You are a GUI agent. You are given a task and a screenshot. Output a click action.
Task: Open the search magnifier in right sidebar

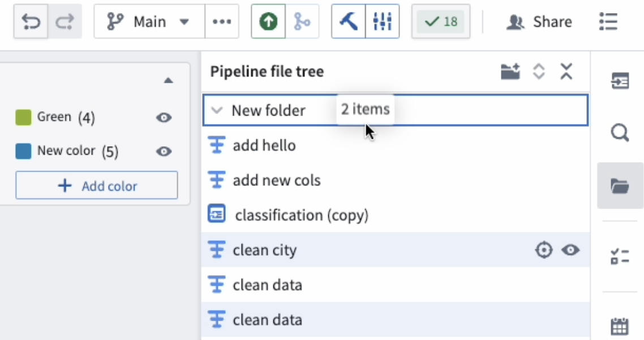(620, 133)
